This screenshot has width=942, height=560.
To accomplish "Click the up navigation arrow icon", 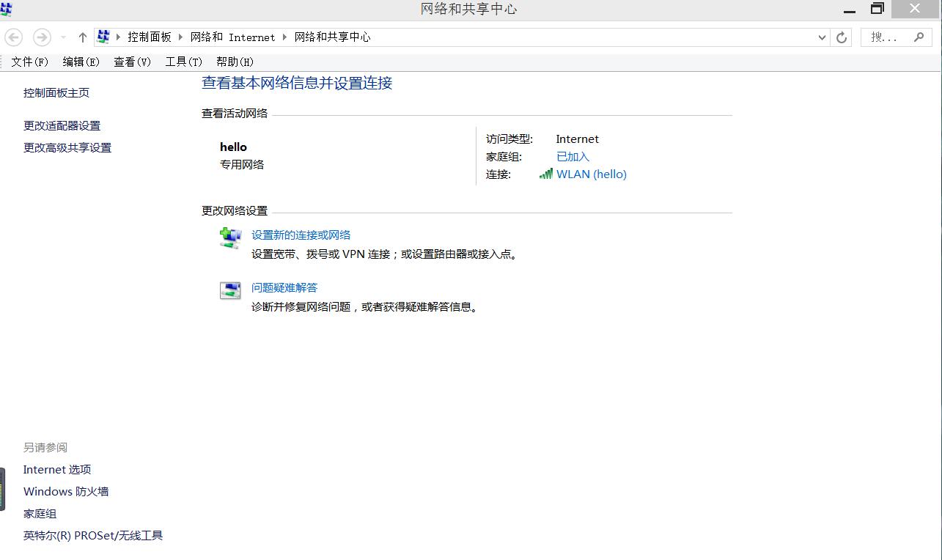I will (82, 37).
